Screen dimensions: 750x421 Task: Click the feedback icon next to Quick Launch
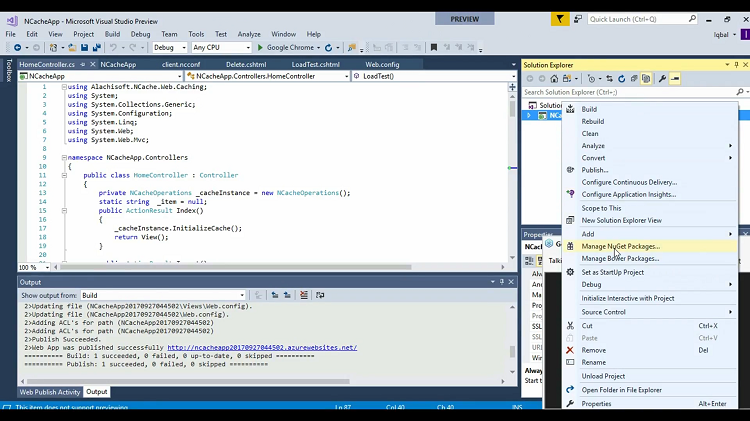tap(578, 19)
